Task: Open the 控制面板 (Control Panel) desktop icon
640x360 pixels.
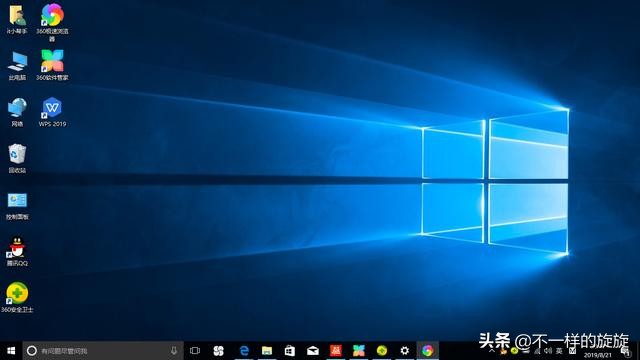Action: [x=17, y=206]
